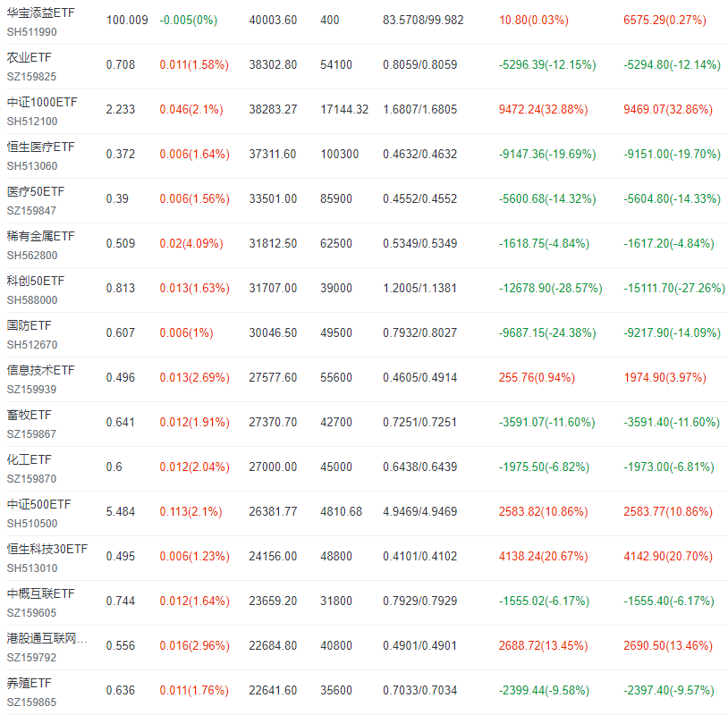The image size is (728, 715).
Task: Open the 恒生医疗ETF fund name
Action: click(40, 147)
